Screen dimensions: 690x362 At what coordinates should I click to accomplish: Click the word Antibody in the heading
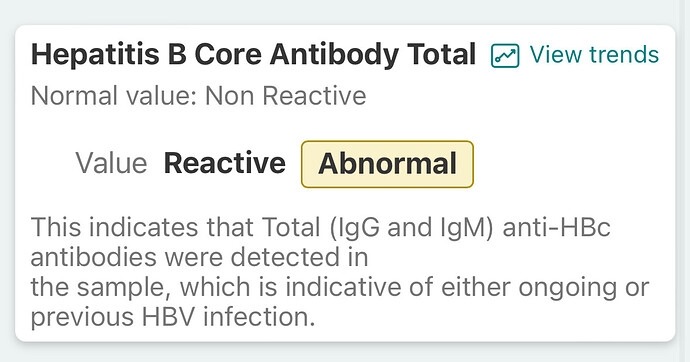point(334,55)
